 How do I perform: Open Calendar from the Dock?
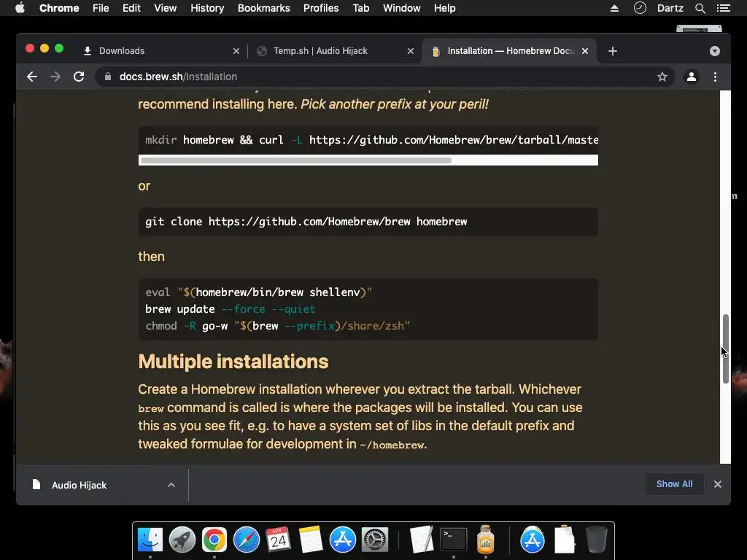pyautogui.click(x=278, y=540)
